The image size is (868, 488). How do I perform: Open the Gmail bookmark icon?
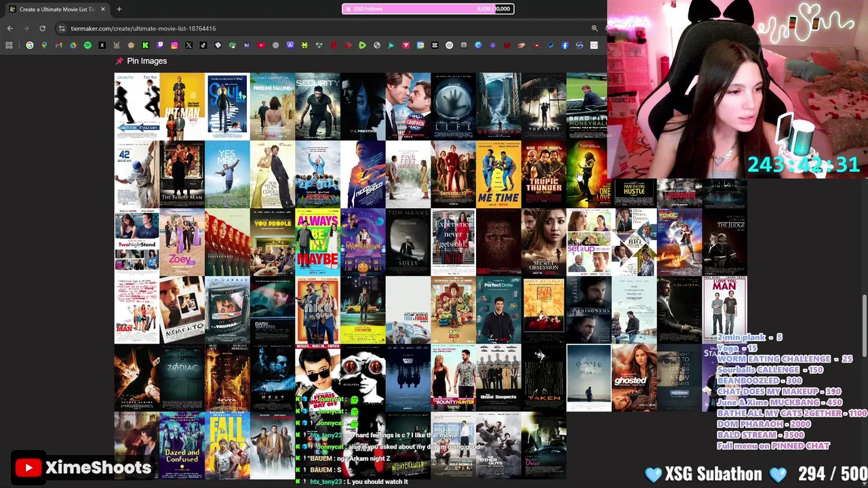coord(58,45)
